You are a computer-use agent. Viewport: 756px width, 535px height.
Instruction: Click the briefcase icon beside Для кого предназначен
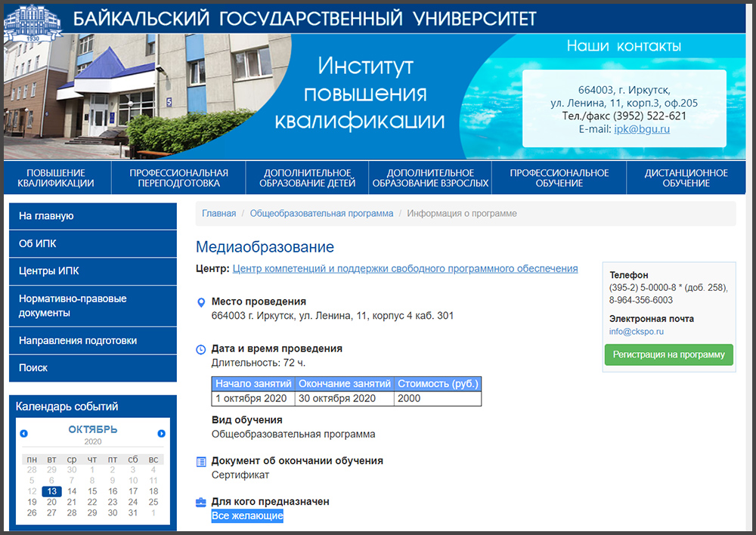[x=201, y=503]
